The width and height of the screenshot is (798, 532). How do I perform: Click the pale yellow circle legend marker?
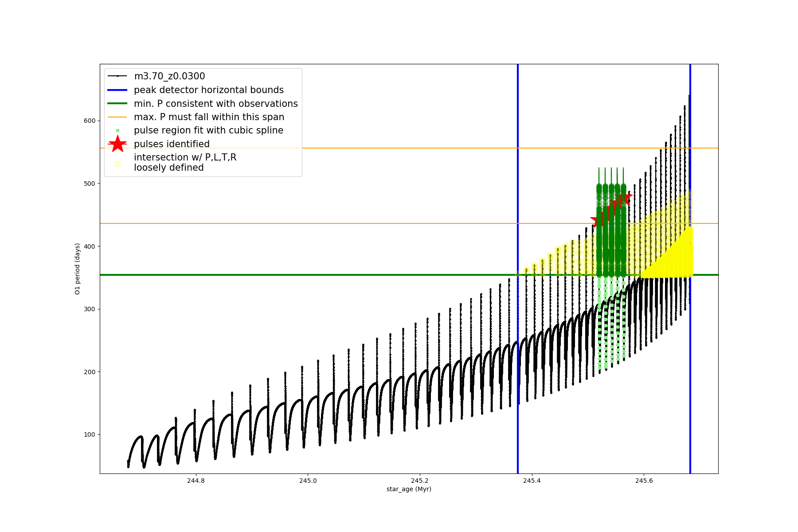(x=117, y=164)
